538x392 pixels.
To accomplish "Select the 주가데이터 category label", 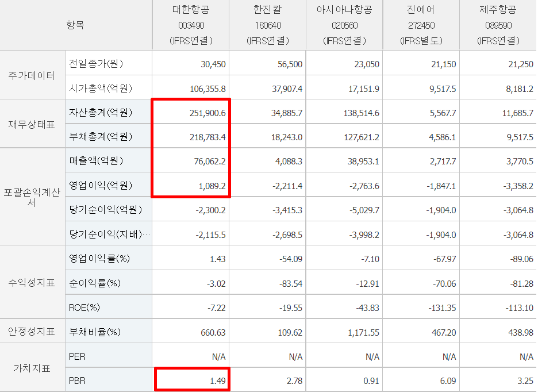I will click(x=31, y=76).
